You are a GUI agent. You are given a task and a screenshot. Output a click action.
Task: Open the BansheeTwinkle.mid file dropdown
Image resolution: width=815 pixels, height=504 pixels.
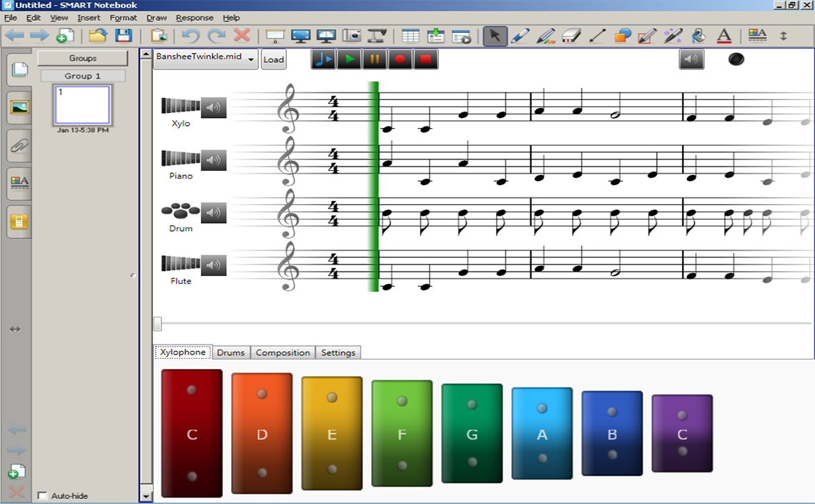click(206, 58)
